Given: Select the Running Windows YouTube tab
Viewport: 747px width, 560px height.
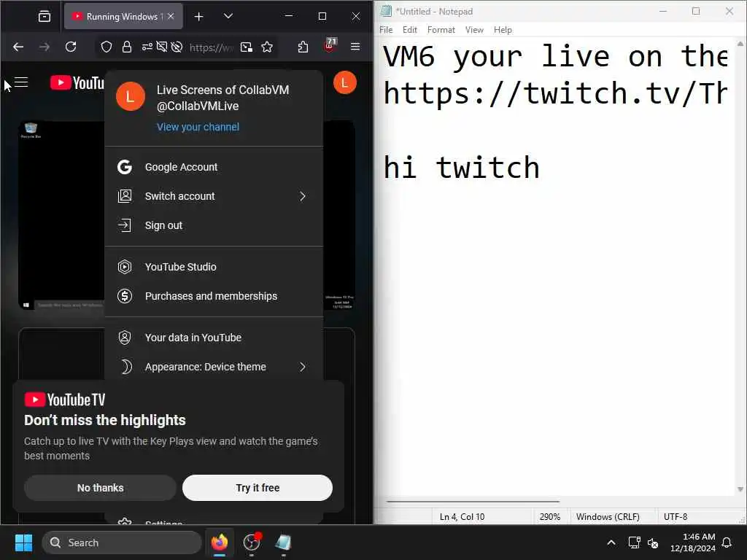Looking at the screenshot, I should 123,16.
